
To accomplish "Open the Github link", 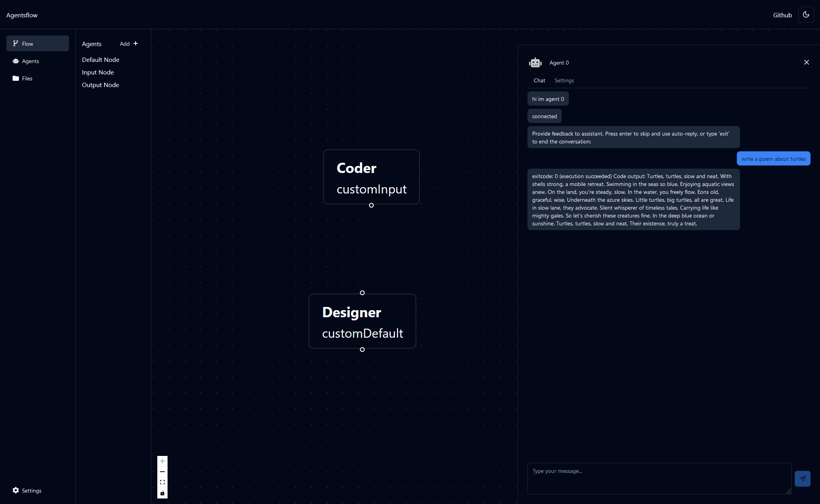I will [782, 15].
